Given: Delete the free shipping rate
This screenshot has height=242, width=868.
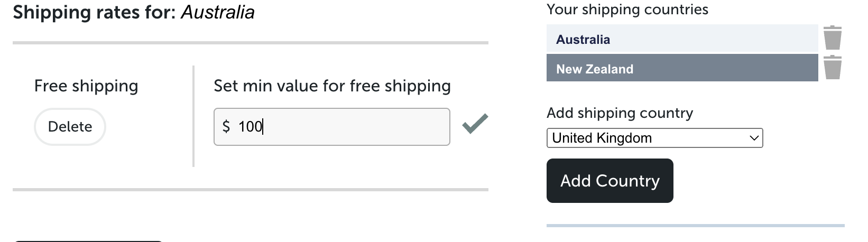Looking at the screenshot, I should [70, 127].
